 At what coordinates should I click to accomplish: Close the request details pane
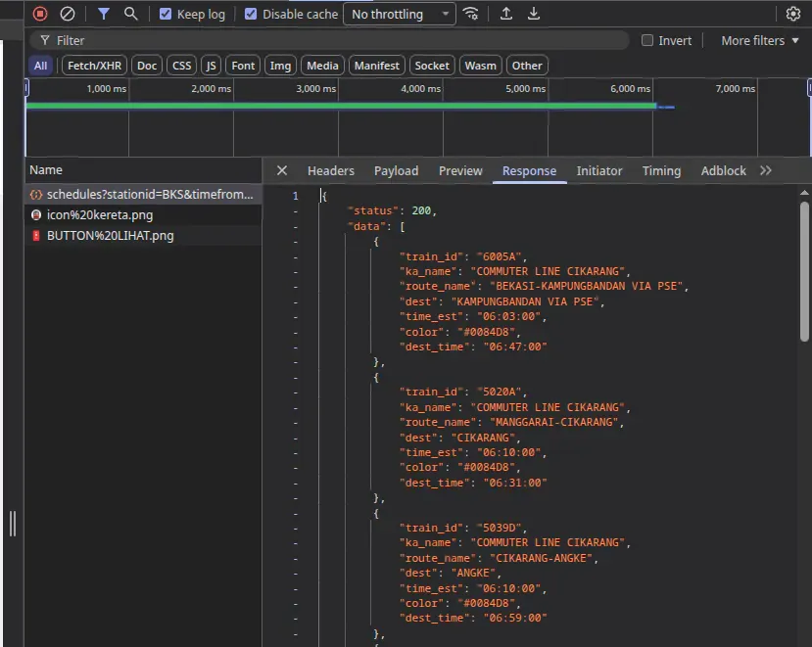point(282,170)
